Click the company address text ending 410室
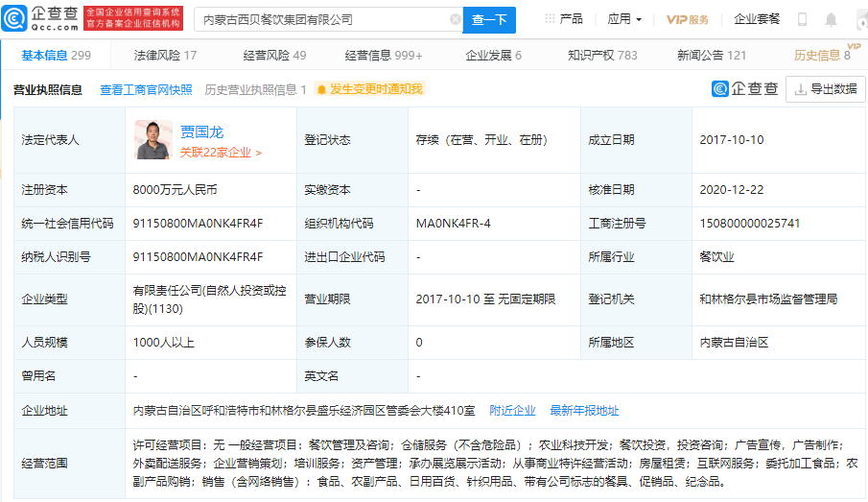 click(x=304, y=411)
